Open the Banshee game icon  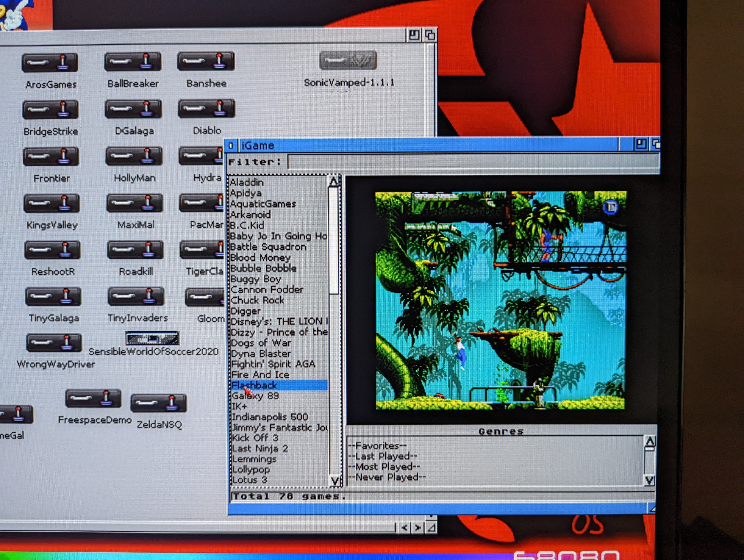coord(206,61)
